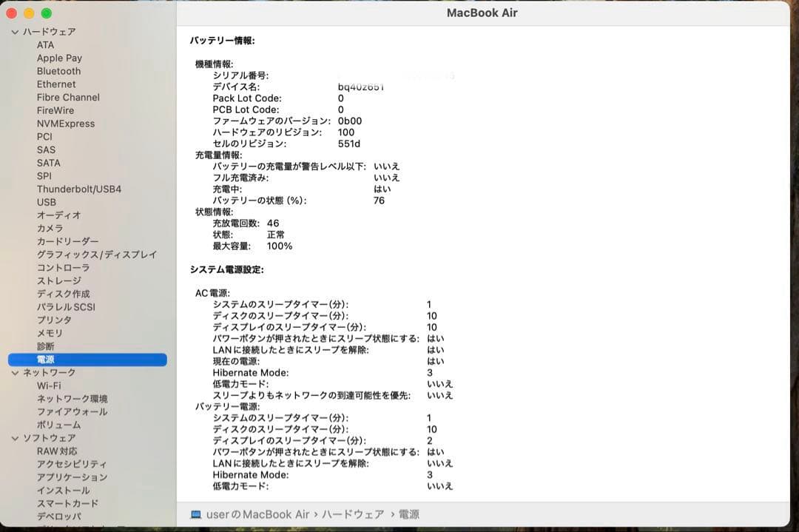Select デベロッパ in the sidebar
The height and width of the screenshot is (532, 799).
tap(58, 516)
